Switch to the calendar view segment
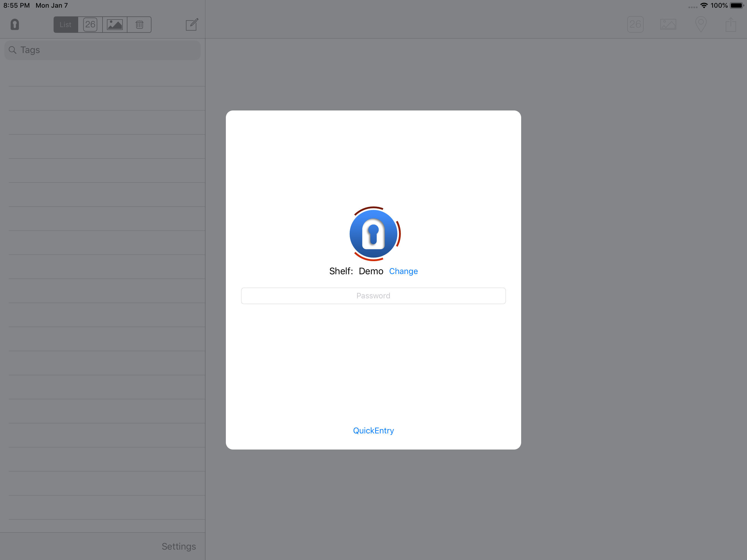747x560 pixels. (x=90, y=25)
